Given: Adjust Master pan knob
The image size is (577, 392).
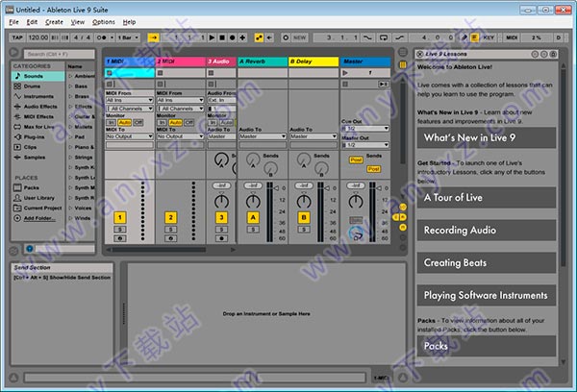Looking at the screenshot, I should [x=356, y=201].
